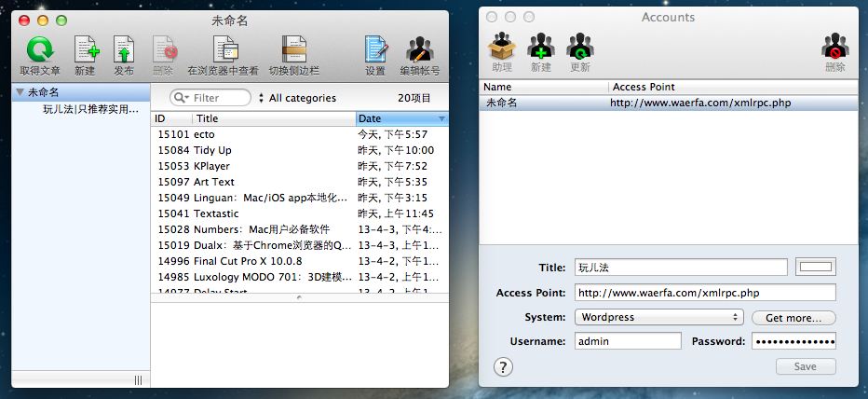Sort by Title column header
Screen dimensions: 868x399
274,118
